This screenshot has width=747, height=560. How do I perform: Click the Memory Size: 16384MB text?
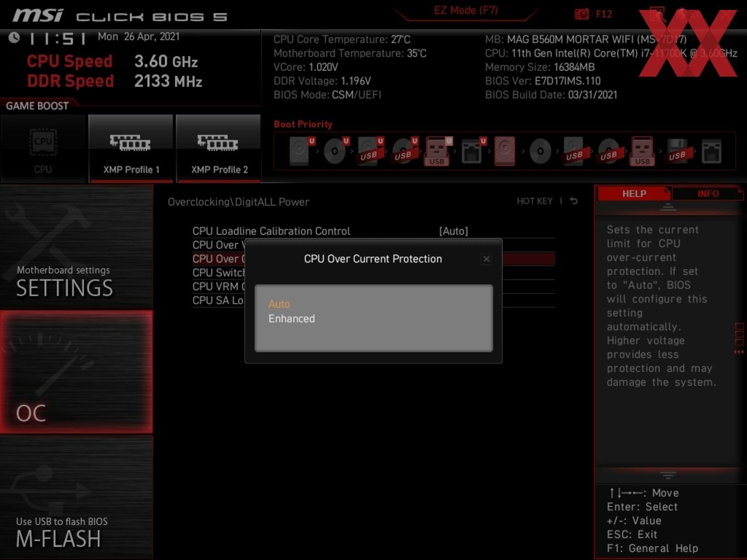pos(540,67)
